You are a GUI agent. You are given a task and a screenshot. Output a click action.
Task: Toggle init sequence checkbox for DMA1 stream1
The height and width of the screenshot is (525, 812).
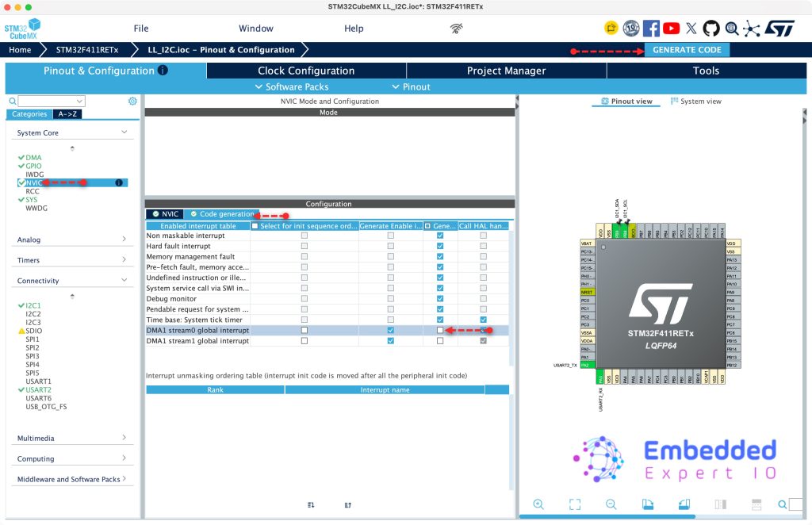304,341
